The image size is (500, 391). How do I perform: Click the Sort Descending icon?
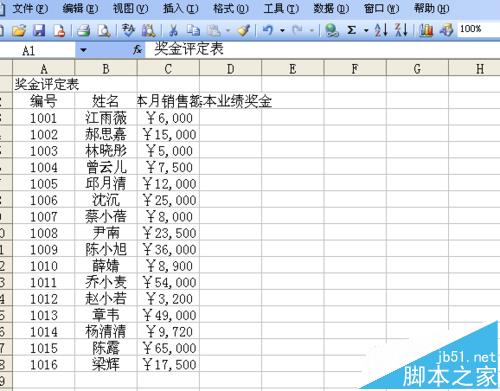point(401,31)
